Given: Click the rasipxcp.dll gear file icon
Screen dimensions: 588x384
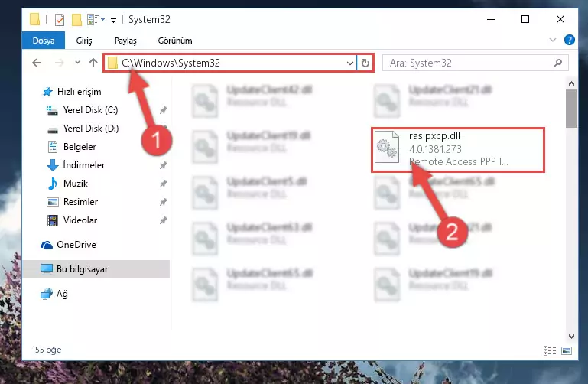Looking at the screenshot, I should tap(387, 147).
